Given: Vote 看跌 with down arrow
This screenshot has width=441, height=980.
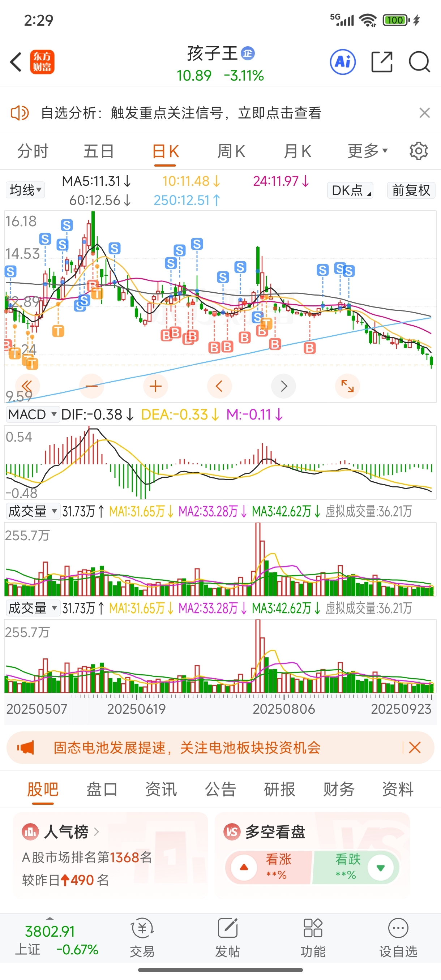Looking at the screenshot, I should click(x=380, y=867).
